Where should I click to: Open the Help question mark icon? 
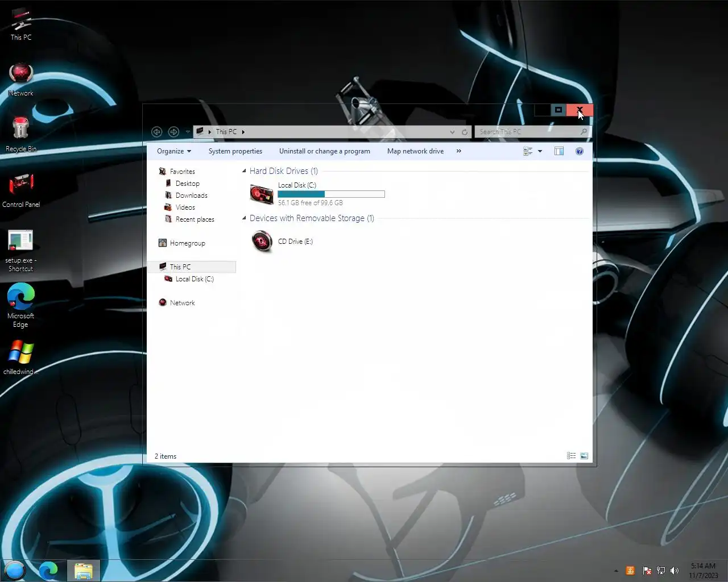pos(580,151)
